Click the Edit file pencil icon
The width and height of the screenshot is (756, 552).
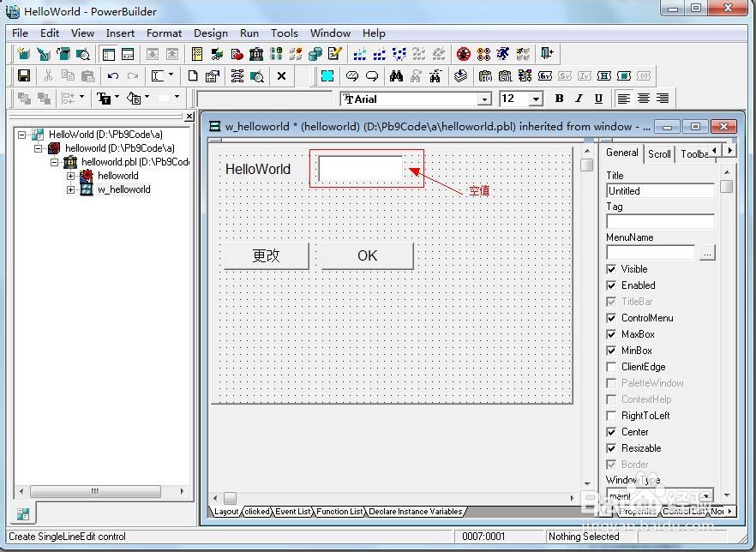click(x=334, y=53)
